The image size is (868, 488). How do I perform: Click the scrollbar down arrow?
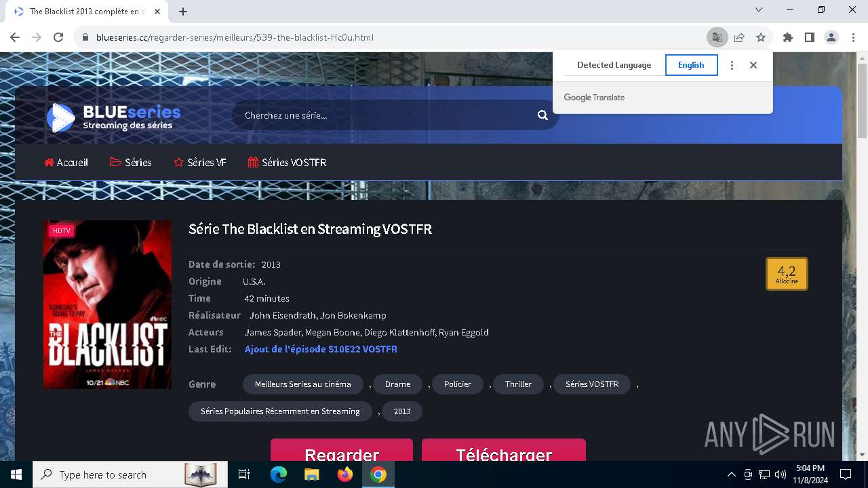tap(862, 455)
